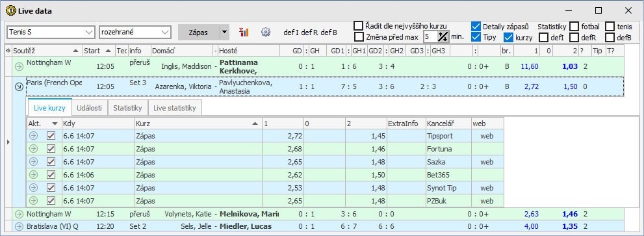644x236 pixels.
Task: Click the minutes value input field
Action: [x=430, y=36]
